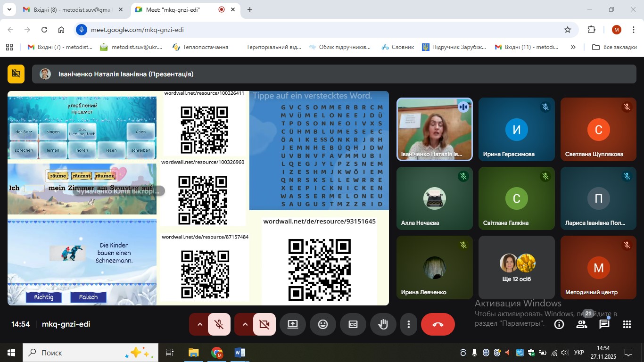Toggle the microphone mute button

click(219, 324)
